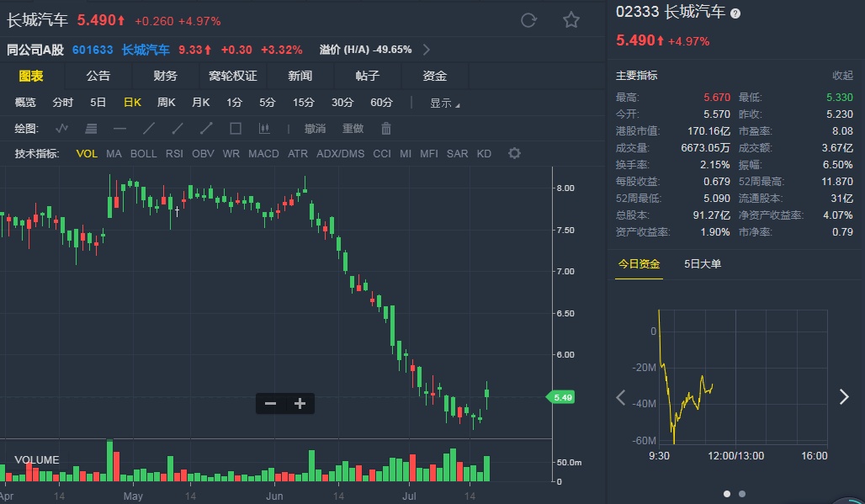The height and width of the screenshot is (504, 865).
Task: Expand the H/A premium arrow
Action: click(427, 50)
